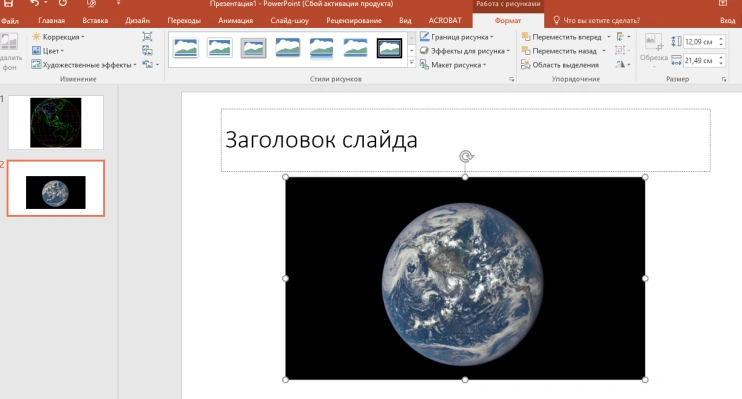742x399 pixels.
Task: Apply the first picture style thumbnail
Action: [x=186, y=48]
